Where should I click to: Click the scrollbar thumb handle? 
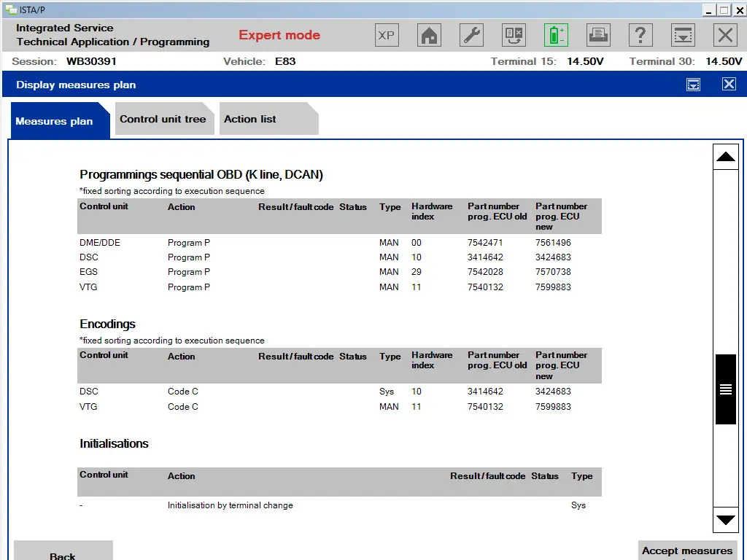point(725,389)
